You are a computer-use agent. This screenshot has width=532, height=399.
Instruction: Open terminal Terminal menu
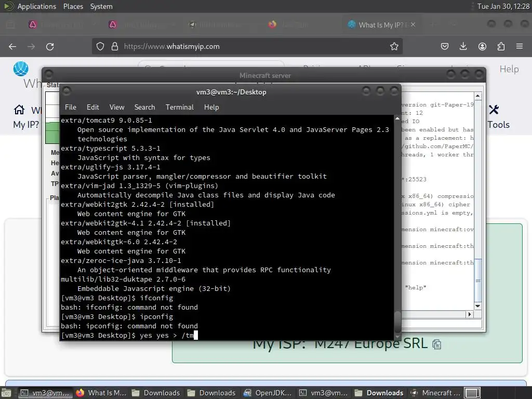click(179, 107)
